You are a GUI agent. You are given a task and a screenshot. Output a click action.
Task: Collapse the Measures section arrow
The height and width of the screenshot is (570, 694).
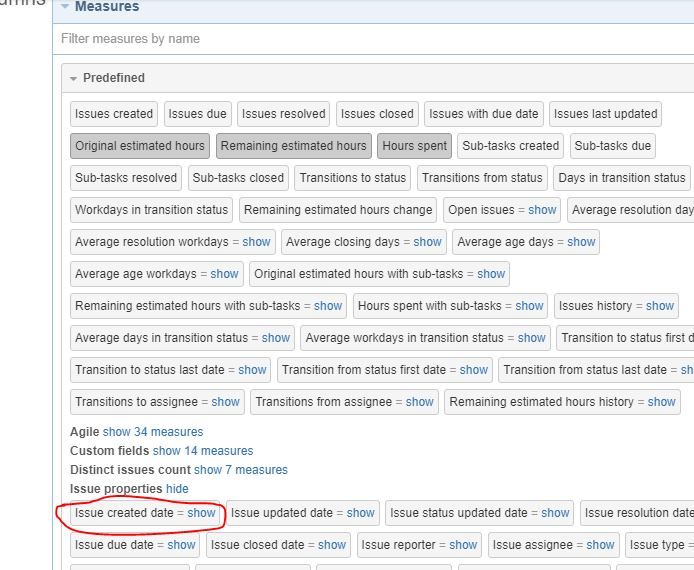pos(65,6)
